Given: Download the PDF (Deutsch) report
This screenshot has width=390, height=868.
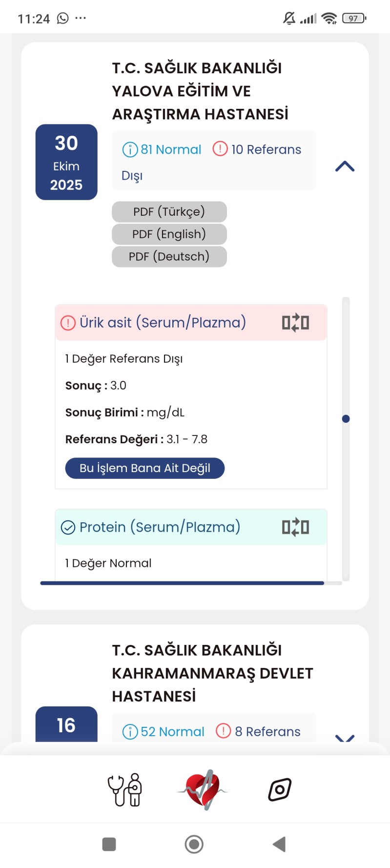Looking at the screenshot, I should tap(169, 257).
